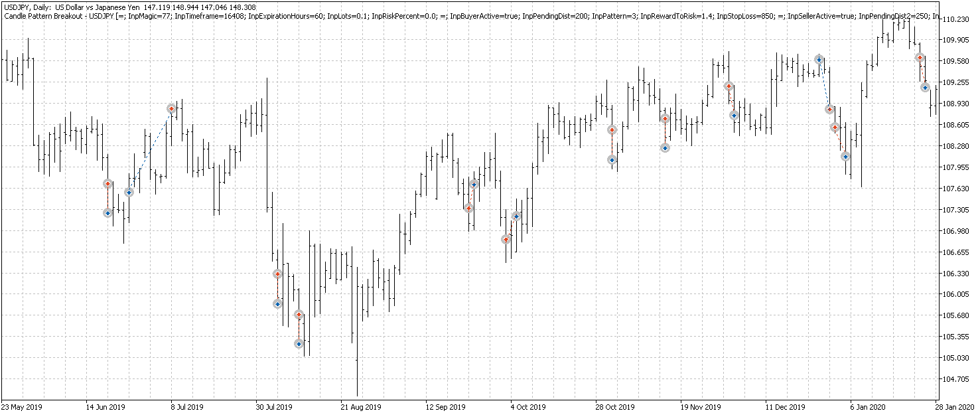980x415 pixels.
Task: Click the red arrow near 109.19 in late November
Action: pyautogui.click(x=729, y=86)
